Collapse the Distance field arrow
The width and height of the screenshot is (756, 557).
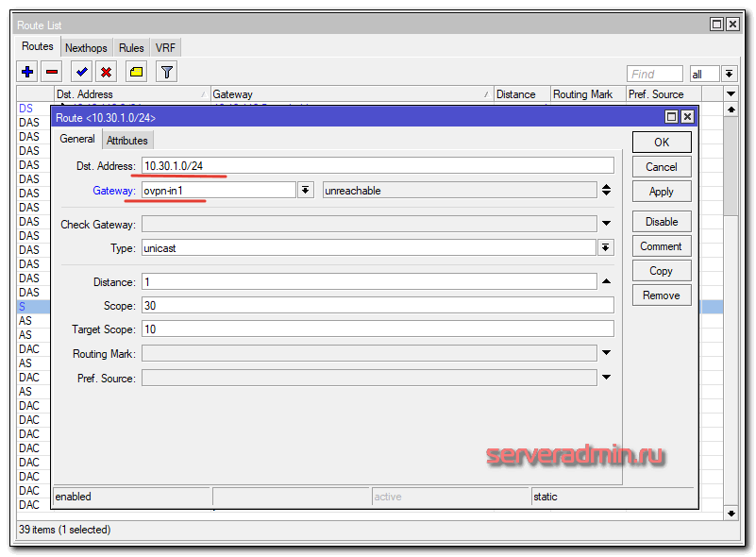coord(607,281)
